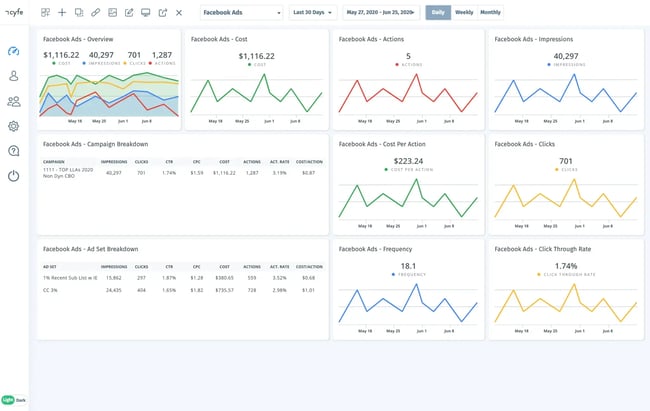Open the date range picker dropdown
Image resolution: width=650 pixels, height=411 pixels.
[381, 13]
